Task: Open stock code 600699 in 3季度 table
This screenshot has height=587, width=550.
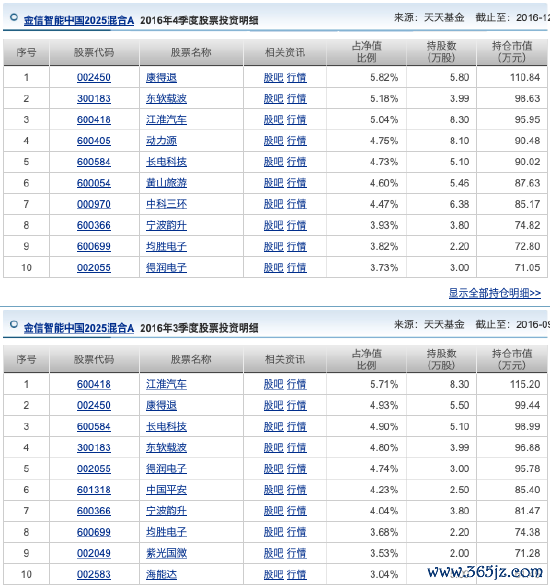Action: point(94,532)
